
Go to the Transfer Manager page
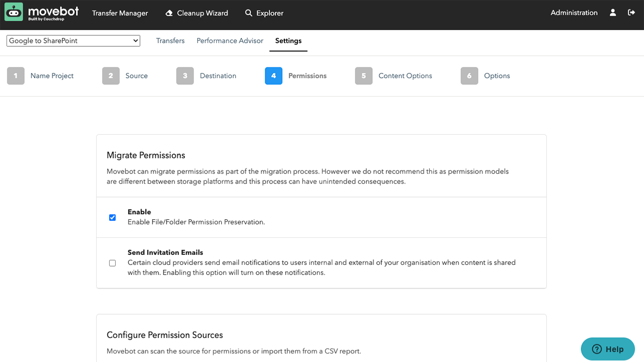pos(120,13)
